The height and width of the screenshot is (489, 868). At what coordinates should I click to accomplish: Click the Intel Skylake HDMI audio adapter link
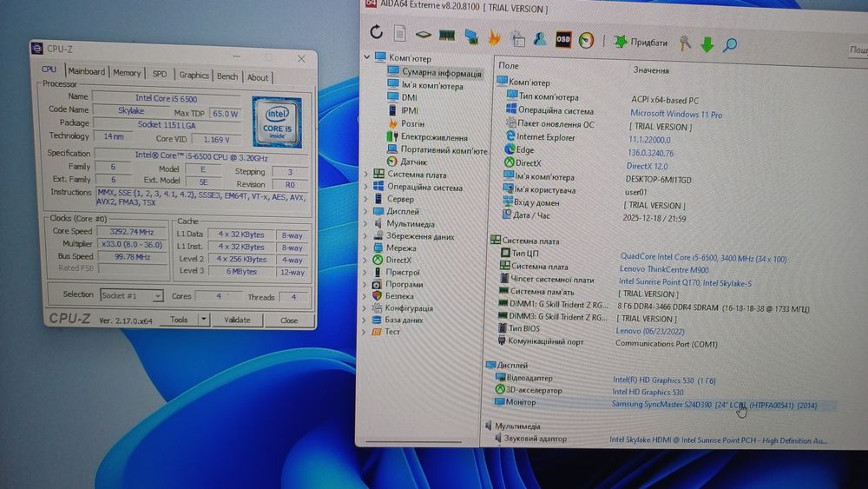719,440
